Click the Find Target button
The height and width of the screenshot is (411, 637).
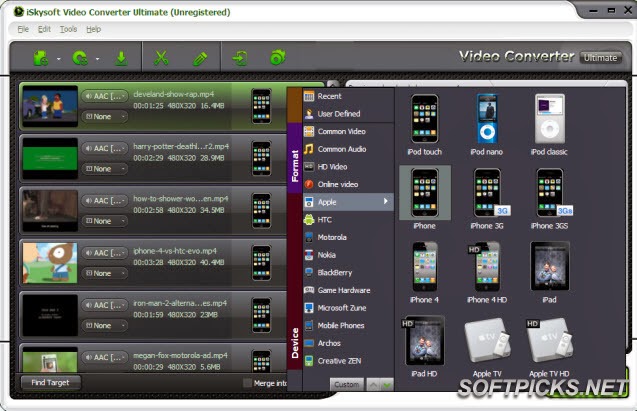click(x=50, y=383)
